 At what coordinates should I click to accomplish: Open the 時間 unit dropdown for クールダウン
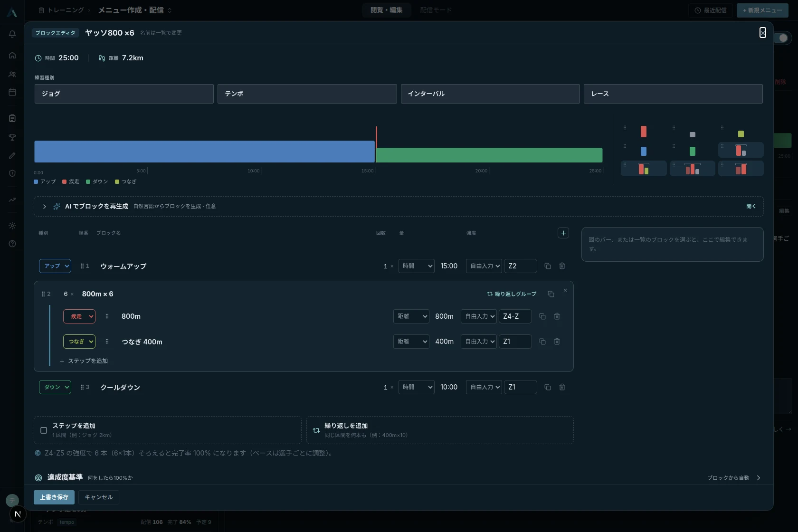[417, 387]
